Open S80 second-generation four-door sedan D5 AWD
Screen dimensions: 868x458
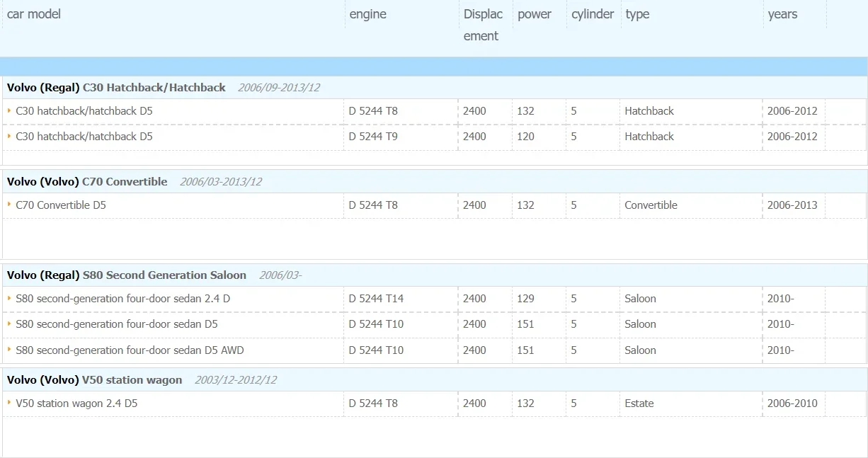(130, 350)
